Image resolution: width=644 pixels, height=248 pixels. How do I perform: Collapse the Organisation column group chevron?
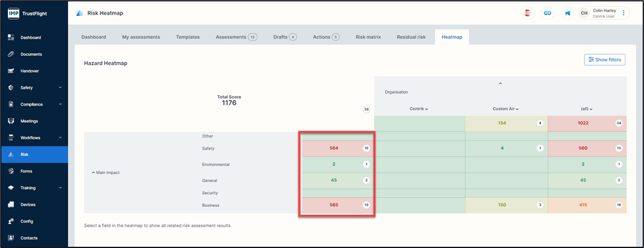[x=500, y=83]
